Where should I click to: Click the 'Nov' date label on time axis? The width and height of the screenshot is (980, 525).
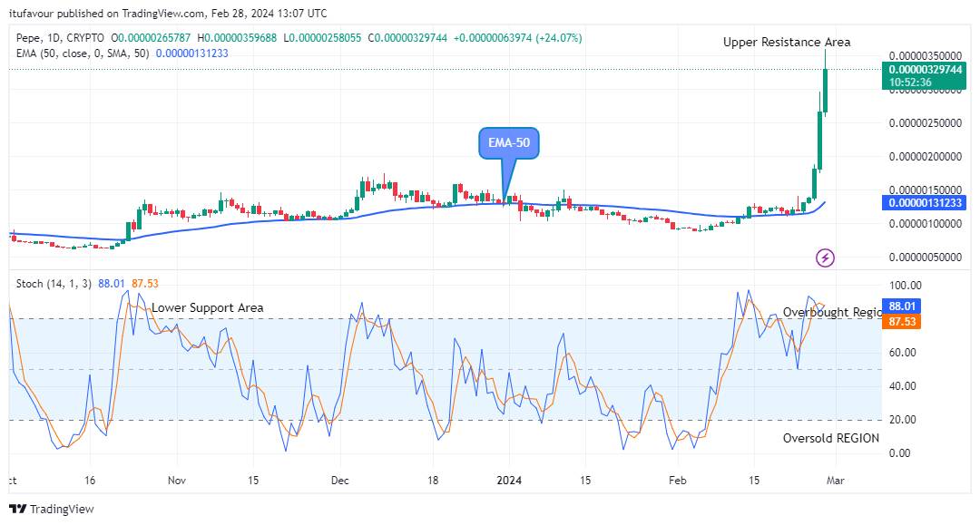177,480
